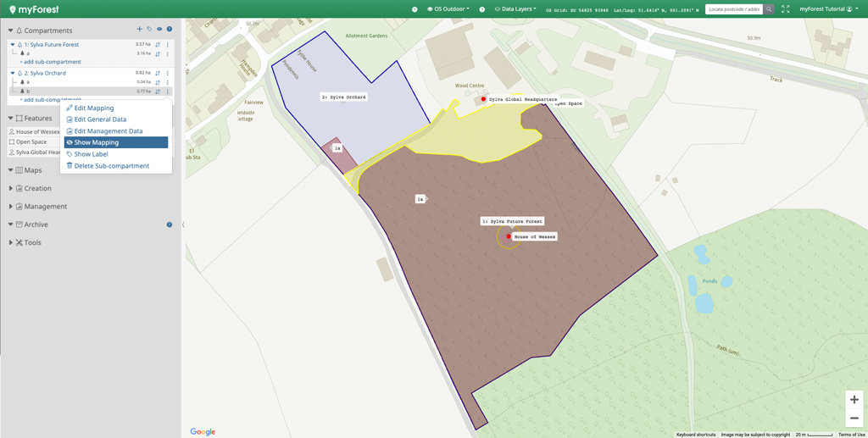
Task: Expand the Management section
Action: click(45, 207)
